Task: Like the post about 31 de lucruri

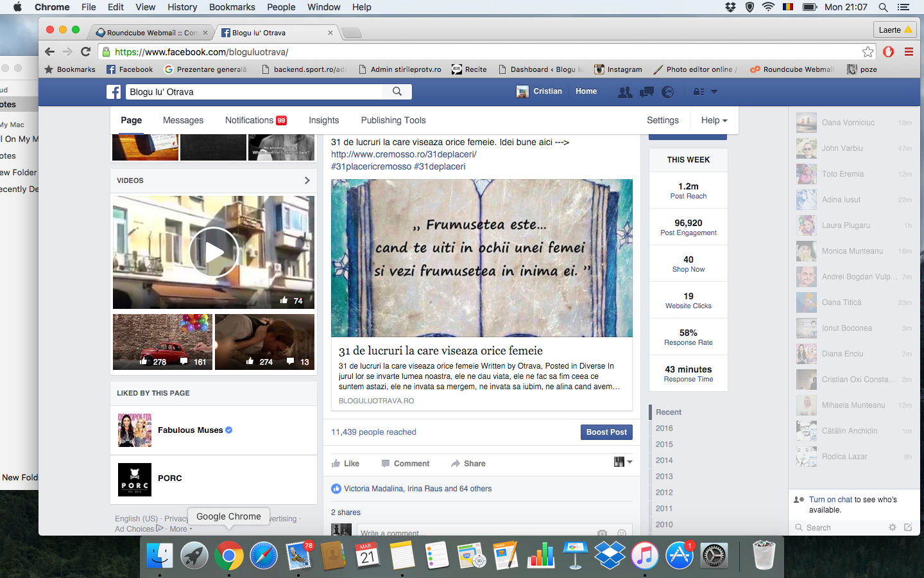Action: point(345,464)
